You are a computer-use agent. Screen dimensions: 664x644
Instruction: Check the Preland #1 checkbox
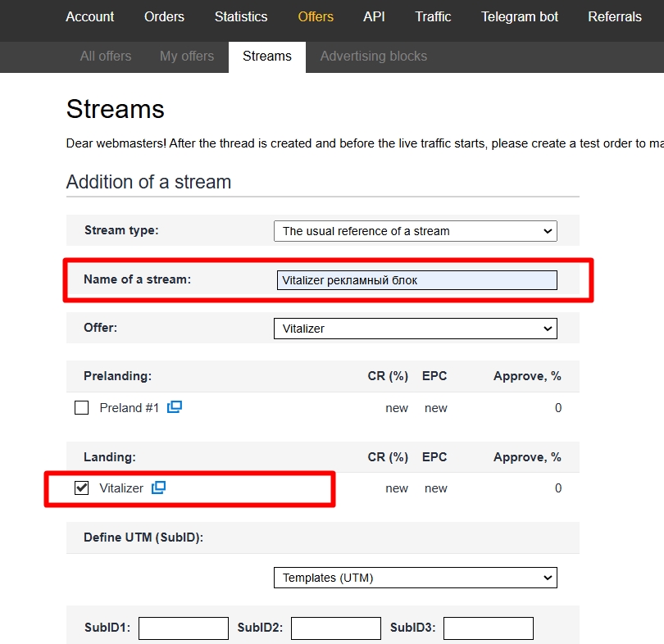[x=81, y=408]
